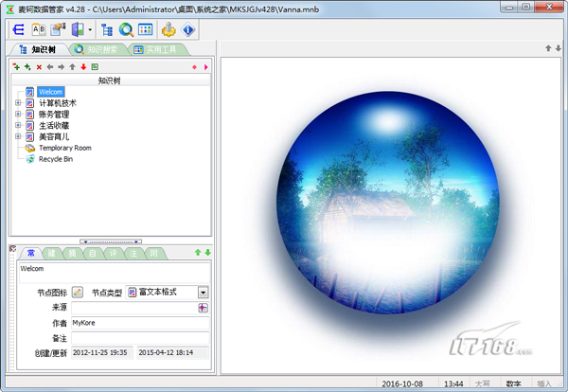Screen dimensions: 568x392
Task: Switch to the 评 properties tab
Action: (x=114, y=253)
